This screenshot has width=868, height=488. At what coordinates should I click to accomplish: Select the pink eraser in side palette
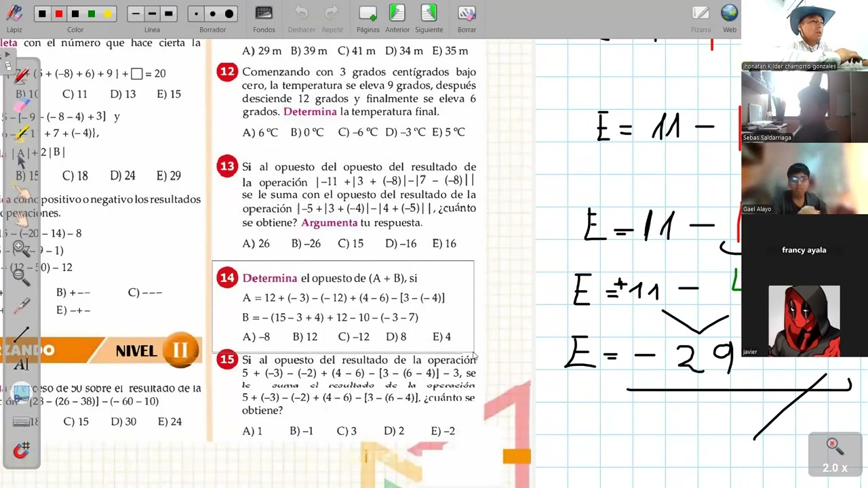pyautogui.click(x=21, y=105)
